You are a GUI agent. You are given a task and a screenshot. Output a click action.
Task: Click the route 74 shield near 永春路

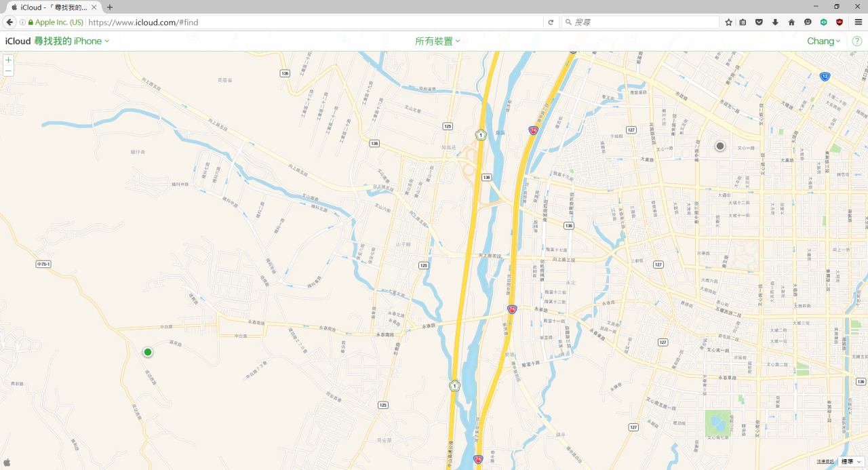point(512,309)
